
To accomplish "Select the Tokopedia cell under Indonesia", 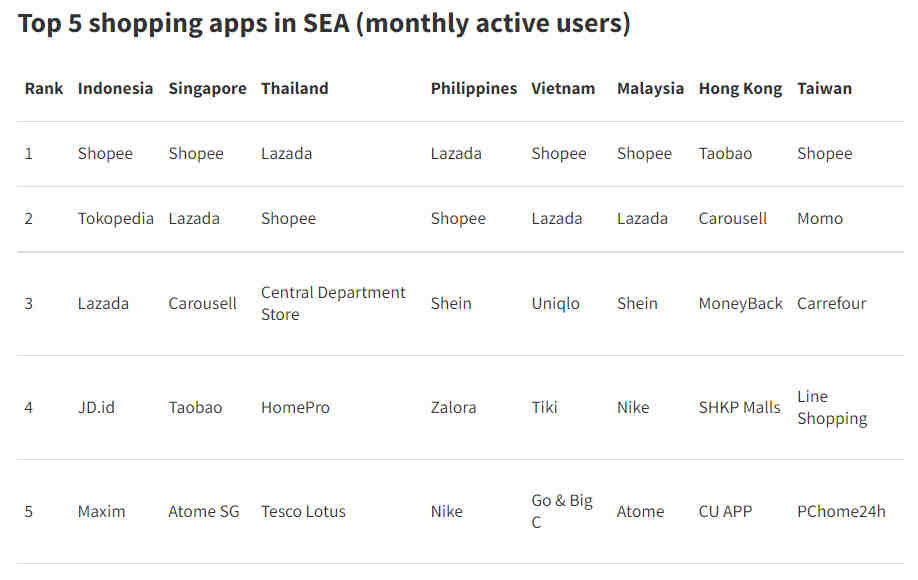I will pyautogui.click(x=116, y=218).
